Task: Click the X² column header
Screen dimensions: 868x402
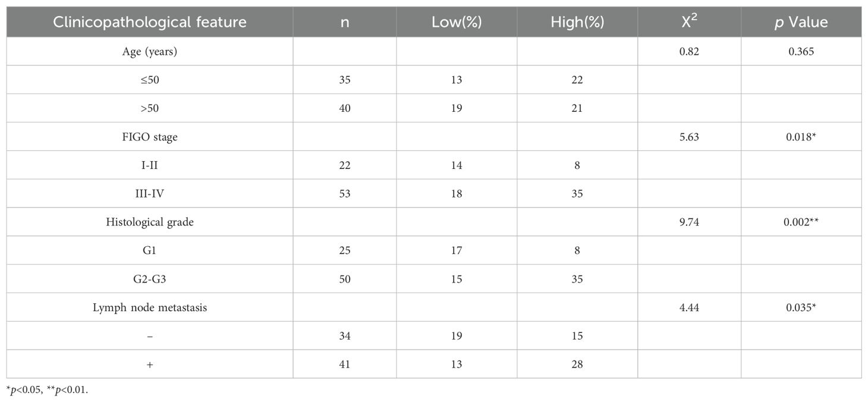Action: pyautogui.click(x=690, y=21)
